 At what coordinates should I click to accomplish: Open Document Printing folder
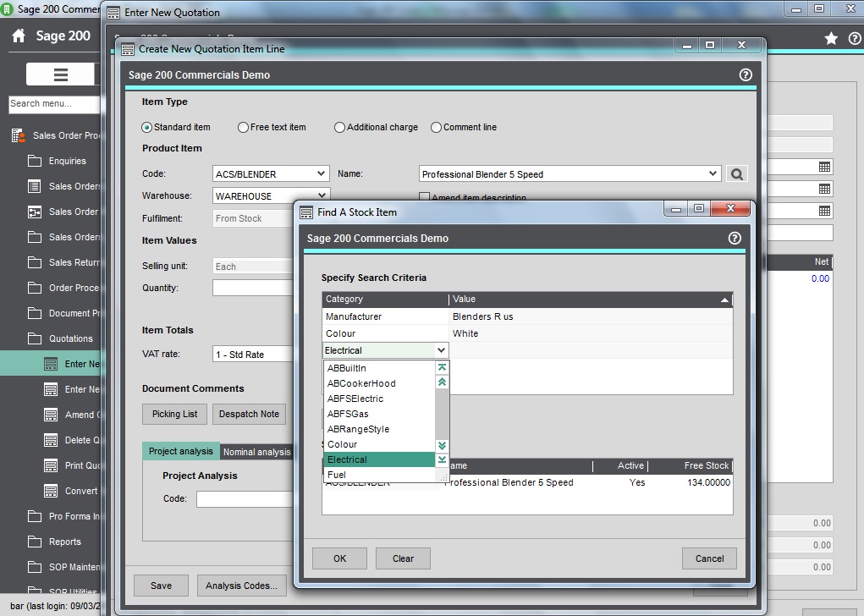[63, 313]
